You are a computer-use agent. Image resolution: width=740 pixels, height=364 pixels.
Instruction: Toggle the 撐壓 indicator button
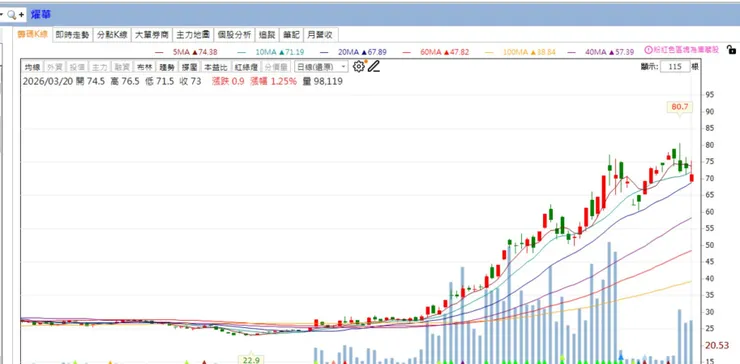coord(190,67)
